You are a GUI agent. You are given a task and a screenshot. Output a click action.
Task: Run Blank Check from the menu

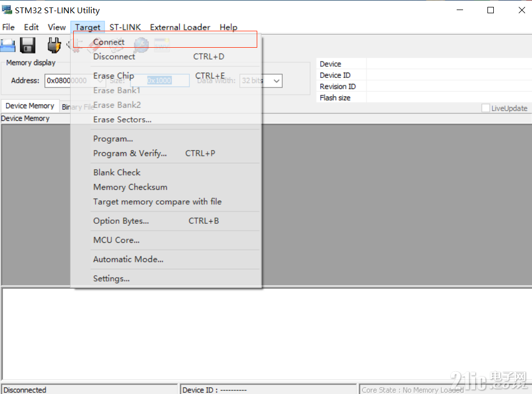click(x=166, y=172)
